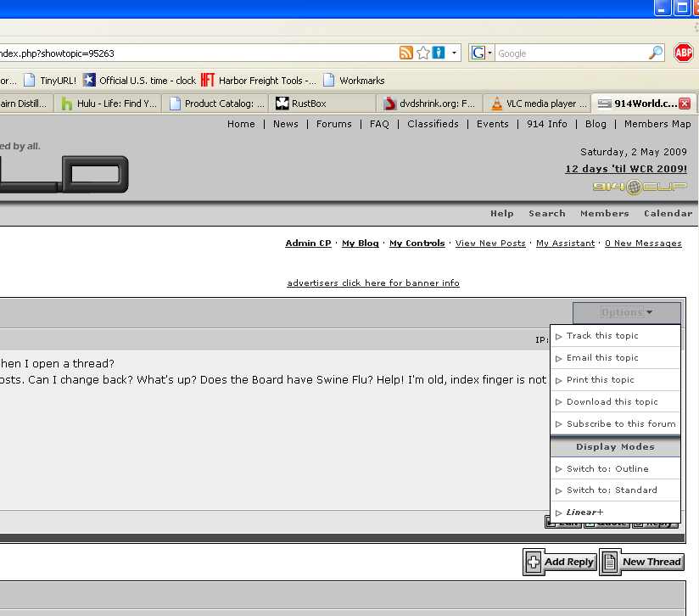Close the 914World tab
This screenshot has height=616, width=699.
pyautogui.click(x=685, y=104)
